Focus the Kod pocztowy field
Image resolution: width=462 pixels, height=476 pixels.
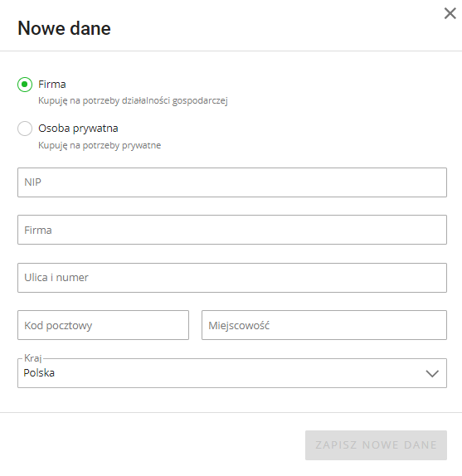(x=103, y=325)
